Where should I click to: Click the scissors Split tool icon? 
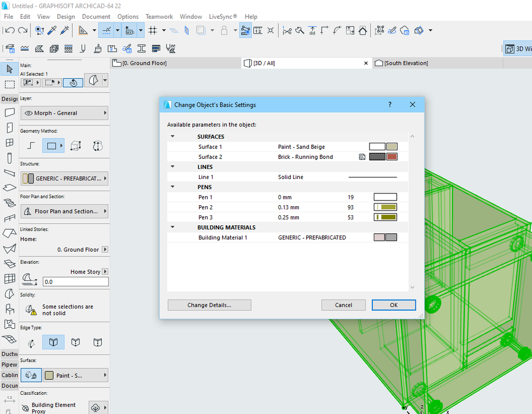(287, 30)
